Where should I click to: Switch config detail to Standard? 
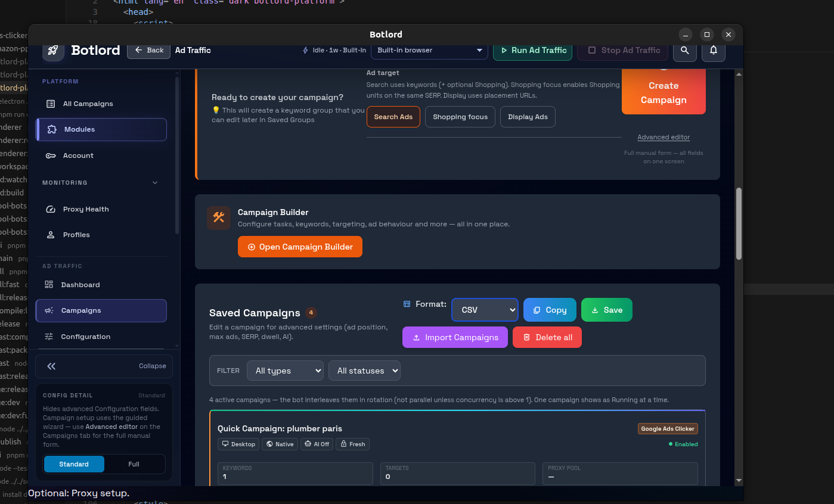(x=74, y=464)
